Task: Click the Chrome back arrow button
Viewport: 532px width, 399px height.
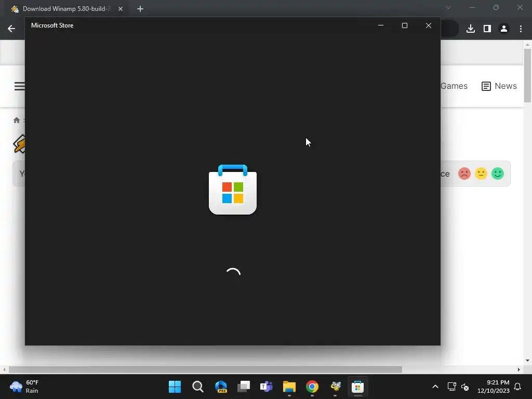Action: pos(11,29)
